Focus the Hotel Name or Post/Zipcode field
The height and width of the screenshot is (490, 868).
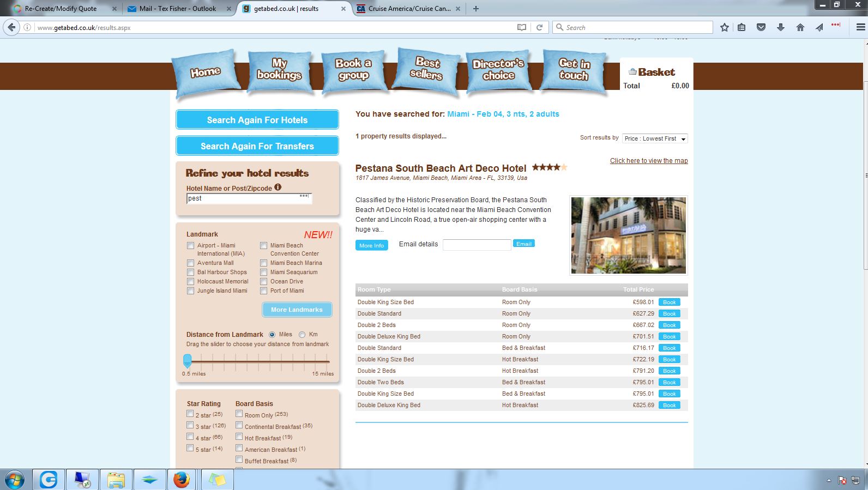tap(249, 198)
